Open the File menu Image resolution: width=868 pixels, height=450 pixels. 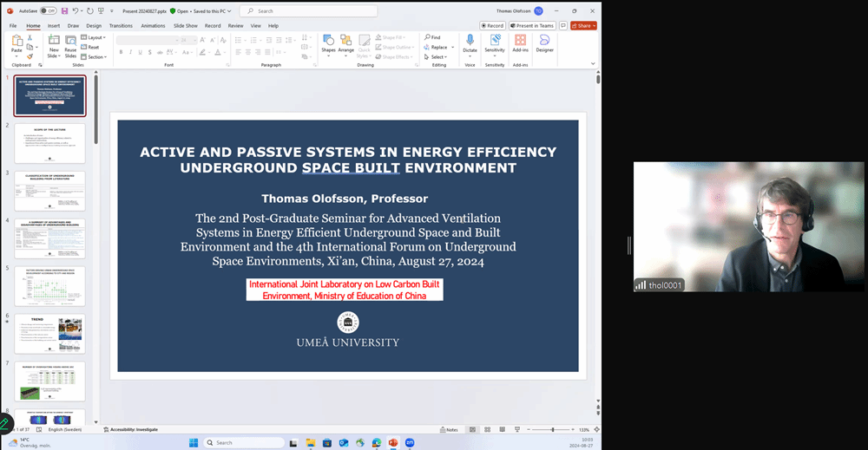click(13, 25)
